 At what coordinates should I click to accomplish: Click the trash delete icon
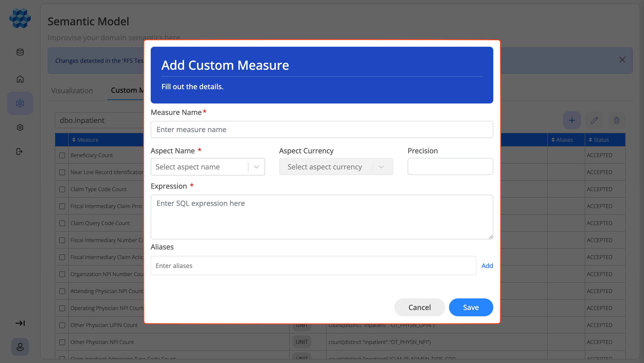pyautogui.click(x=616, y=120)
